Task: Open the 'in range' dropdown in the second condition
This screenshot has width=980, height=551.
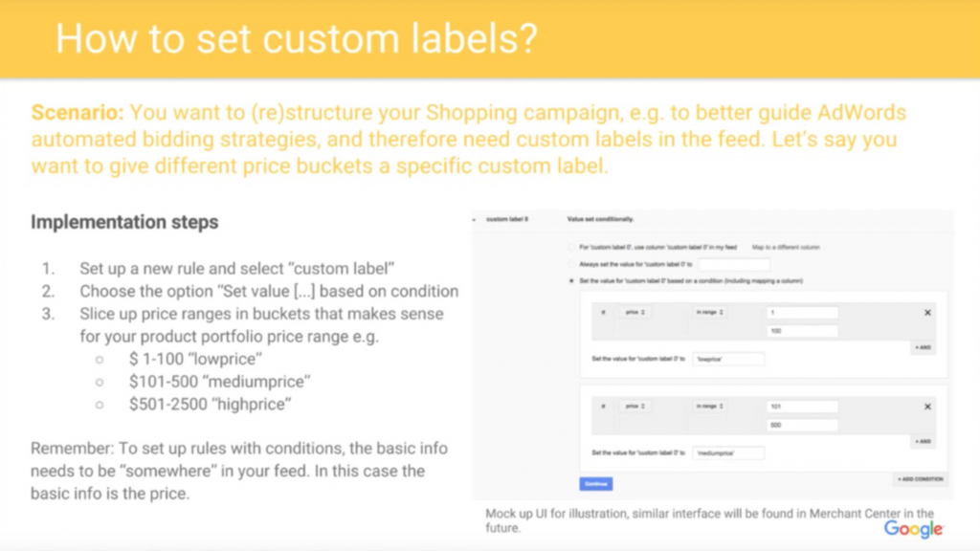Action: [x=709, y=406]
